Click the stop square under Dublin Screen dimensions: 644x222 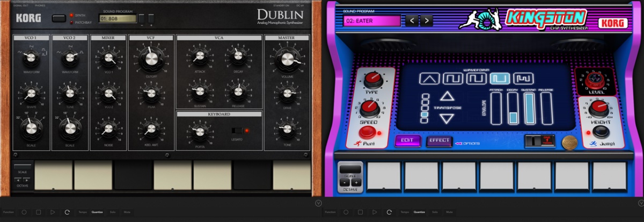click(38, 212)
